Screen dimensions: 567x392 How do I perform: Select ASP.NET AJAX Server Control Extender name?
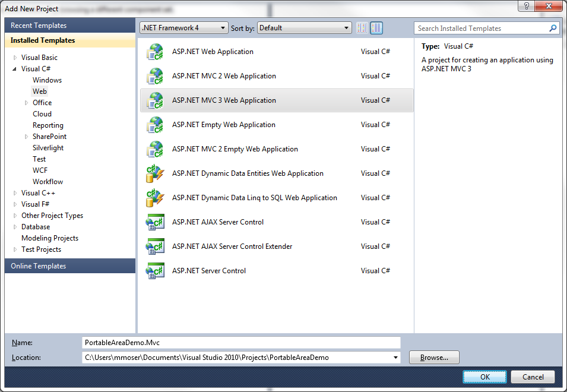(232, 246)
